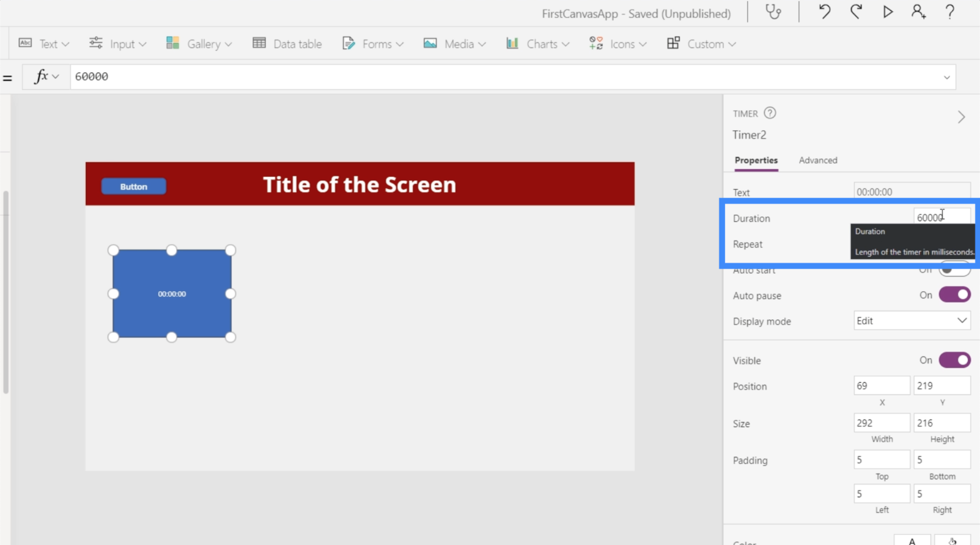The height and width of the screenshot is (545, 980).
Task: Click the Forms icon
Action: (348, 43)
